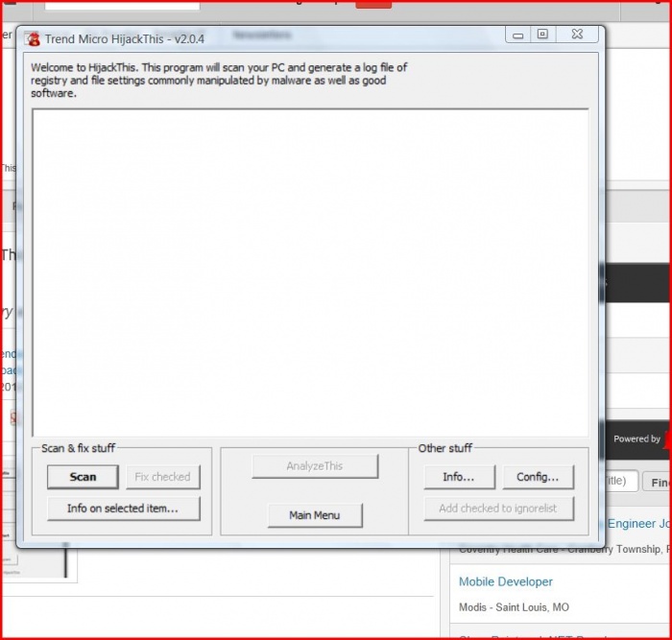
Task: Close the HijackThis window
Action: 577,35
